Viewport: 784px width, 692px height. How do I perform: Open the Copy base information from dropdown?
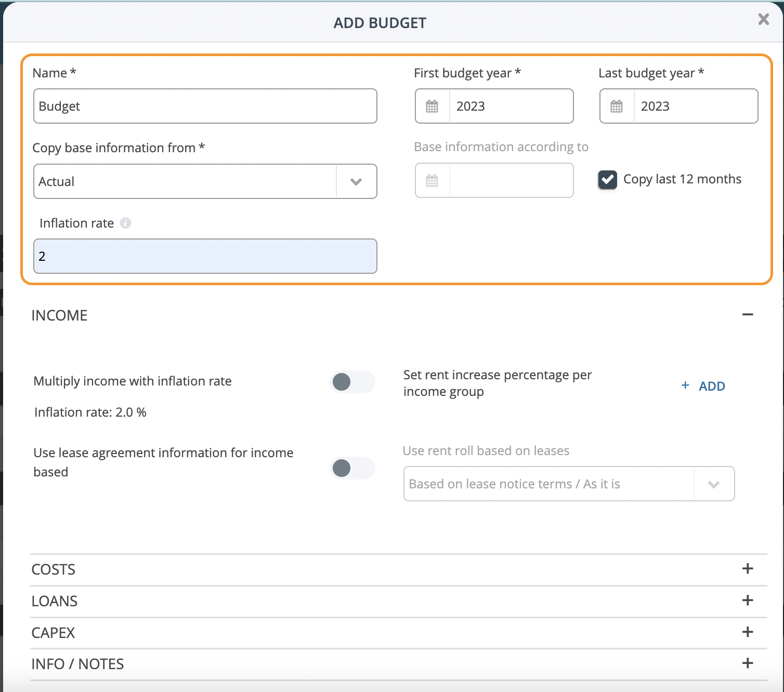pyautogui.click(x=205, y=181)
